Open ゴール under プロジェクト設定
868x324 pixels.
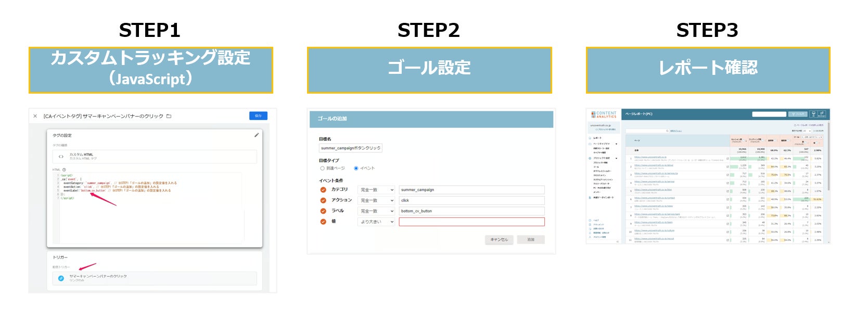pos(596,167)
